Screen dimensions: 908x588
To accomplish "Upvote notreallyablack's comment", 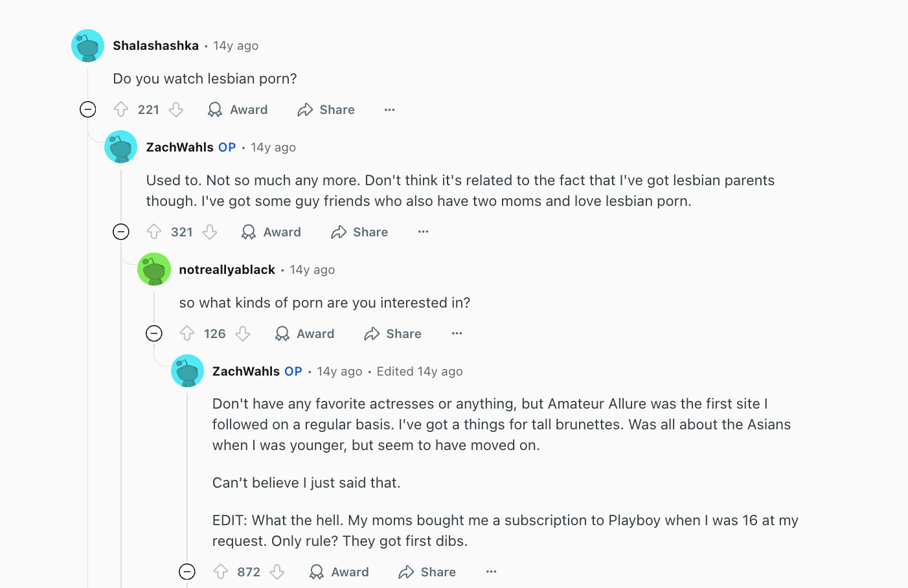I will pyautogui.click(x=187, y=334).
